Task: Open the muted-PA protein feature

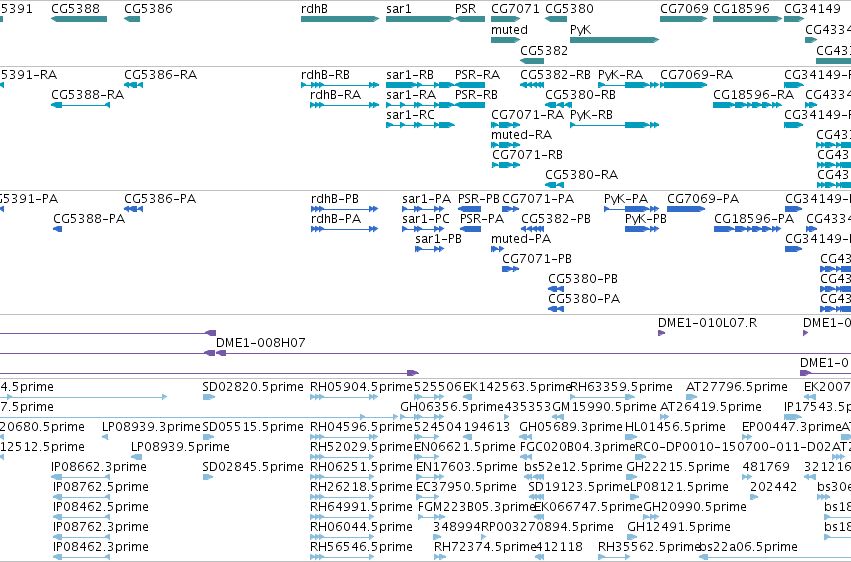Action: 497,249
